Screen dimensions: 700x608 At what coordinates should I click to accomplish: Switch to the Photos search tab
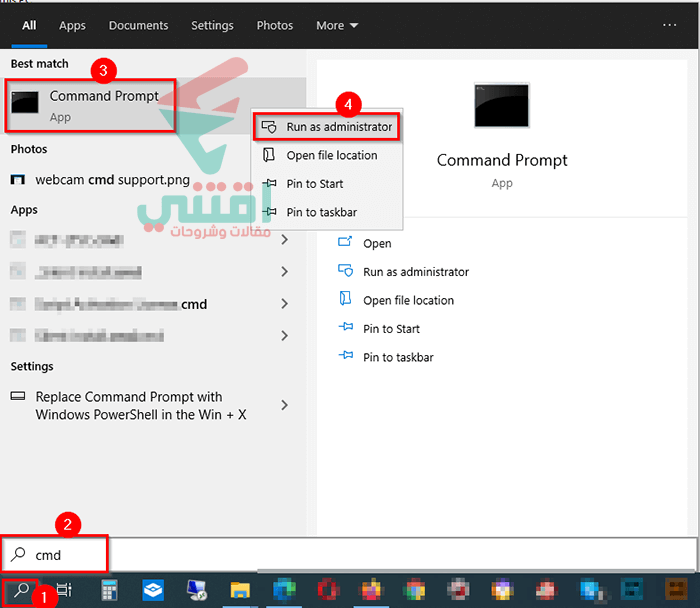tap(275, 25)
